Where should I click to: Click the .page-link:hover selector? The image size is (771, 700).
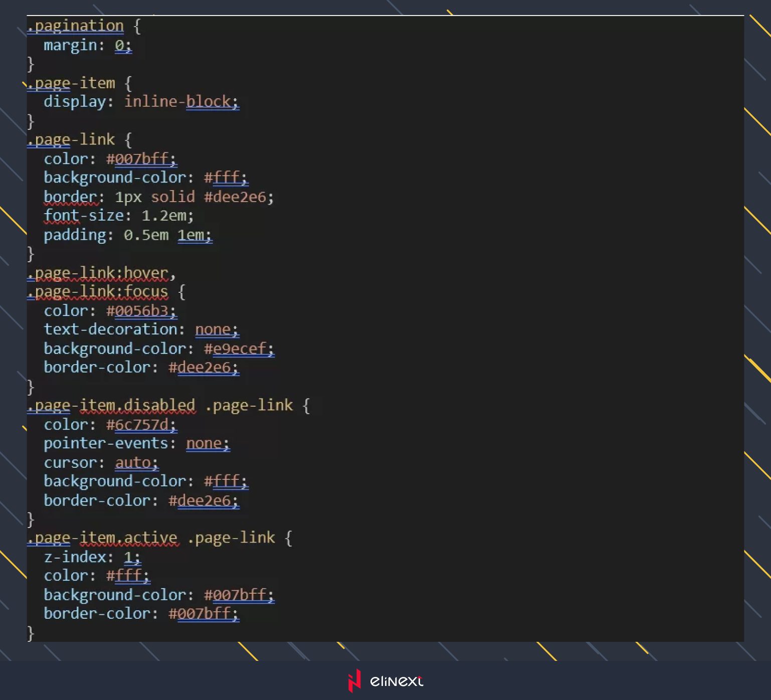click(98, 273)
